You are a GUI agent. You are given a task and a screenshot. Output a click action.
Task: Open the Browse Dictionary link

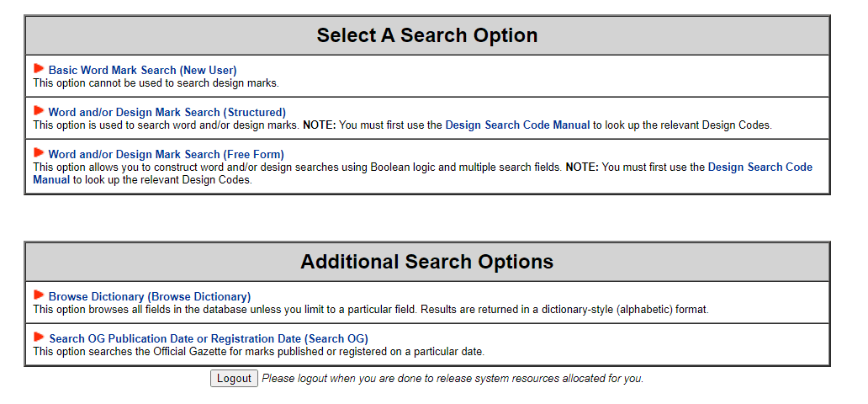tap(149, 296)
